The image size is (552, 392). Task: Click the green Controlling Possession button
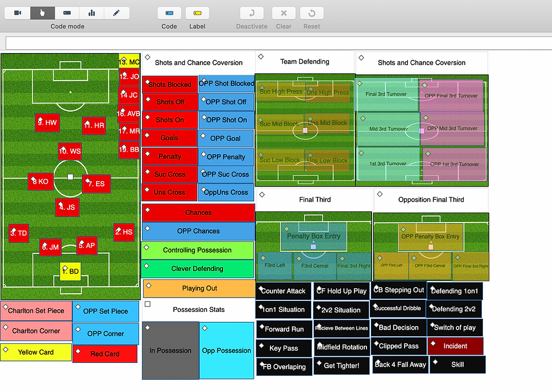click(198, 251)
